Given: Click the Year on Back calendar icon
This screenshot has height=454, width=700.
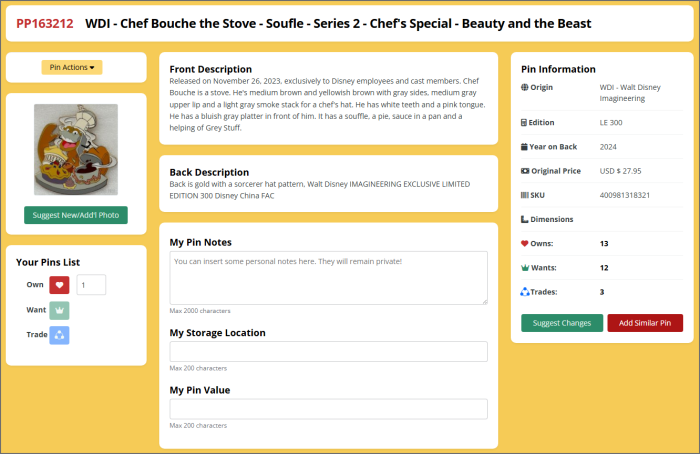Looking at the screenshot, I should click(x=525, y=147).
